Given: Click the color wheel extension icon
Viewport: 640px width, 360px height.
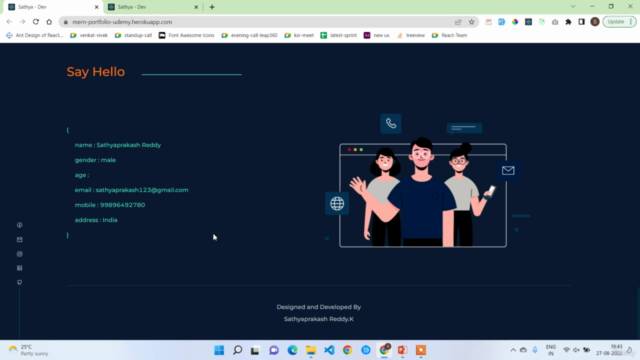Looking at the screenshot, I should coord(515,22).
